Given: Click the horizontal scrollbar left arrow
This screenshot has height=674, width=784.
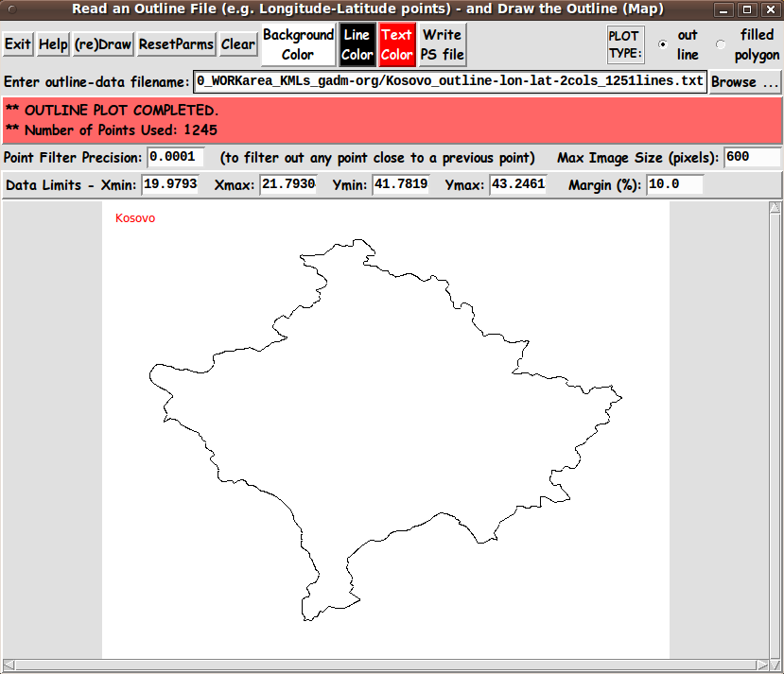Looking at the screenshot, I should pos(9,665).
